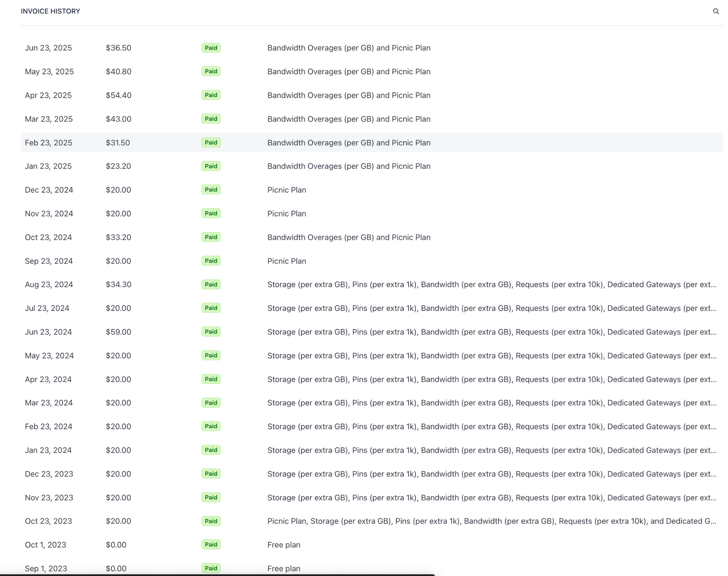Screen dimensions: 728x576
Task: Open the Jan 23, 2024 invoice
Action: click(48, 450)
